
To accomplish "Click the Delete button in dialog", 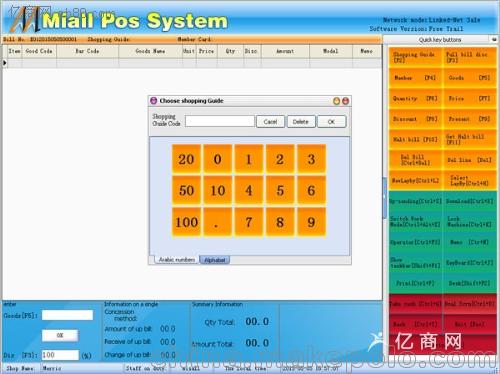I will pos(300,122).
